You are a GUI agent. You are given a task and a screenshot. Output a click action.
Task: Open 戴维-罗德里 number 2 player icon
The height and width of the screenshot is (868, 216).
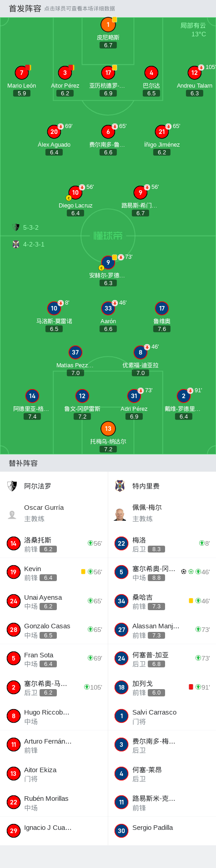[184, 396]
